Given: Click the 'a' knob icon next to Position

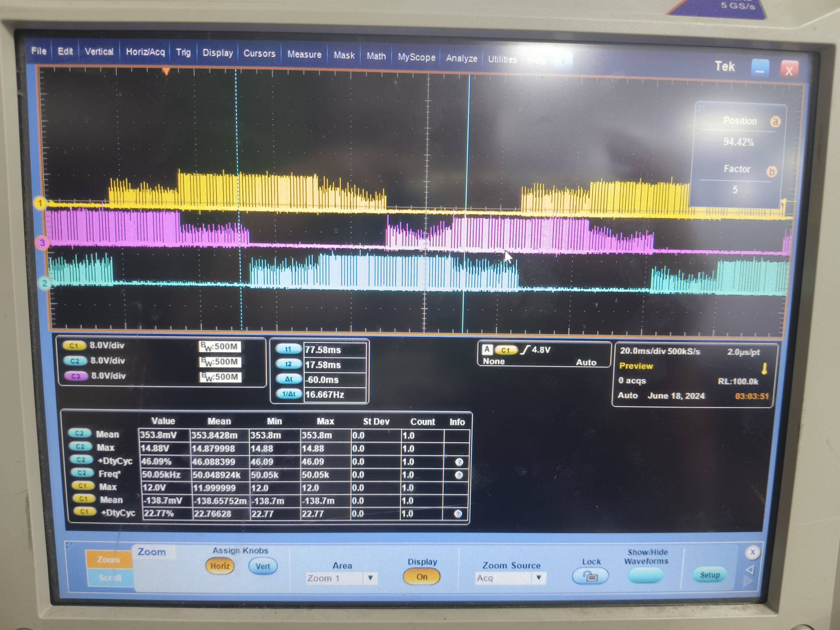Looking at the screenshot, I should click(x=775, y=122).
